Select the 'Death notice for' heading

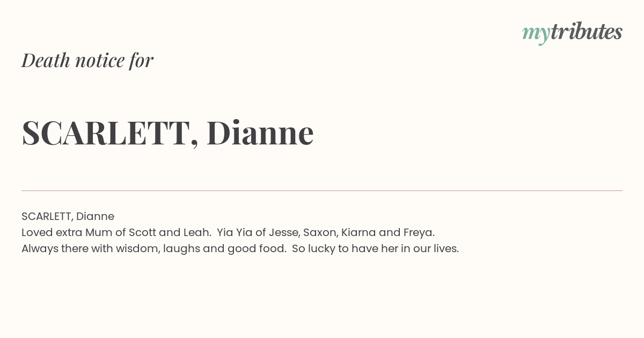click(x=87, y=60)
